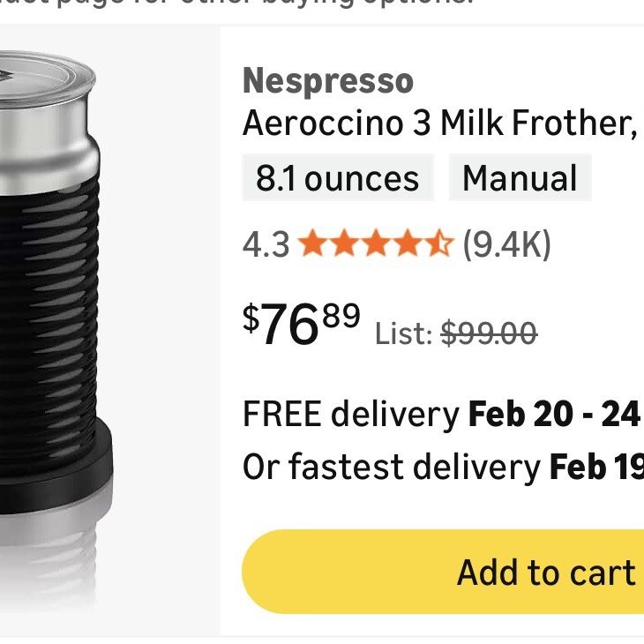Click the Feb 20 - 24 delivery date
The width and height of the screenshot is (644, 644).
[x=554, y=413]
